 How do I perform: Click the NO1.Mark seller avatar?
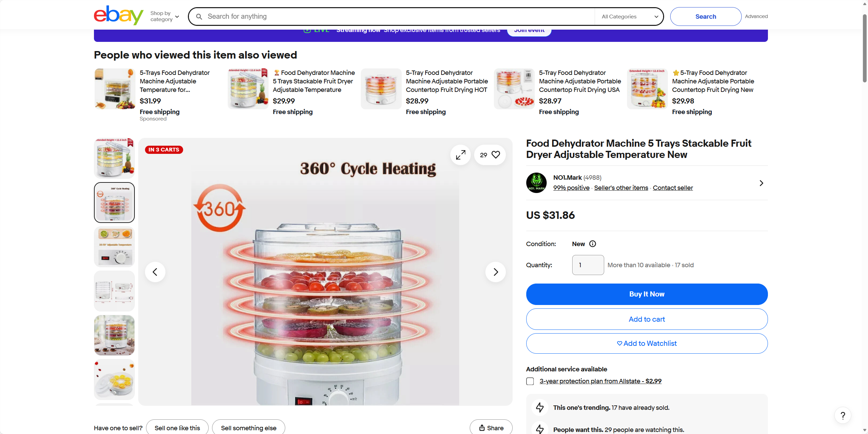click(536, 183)
